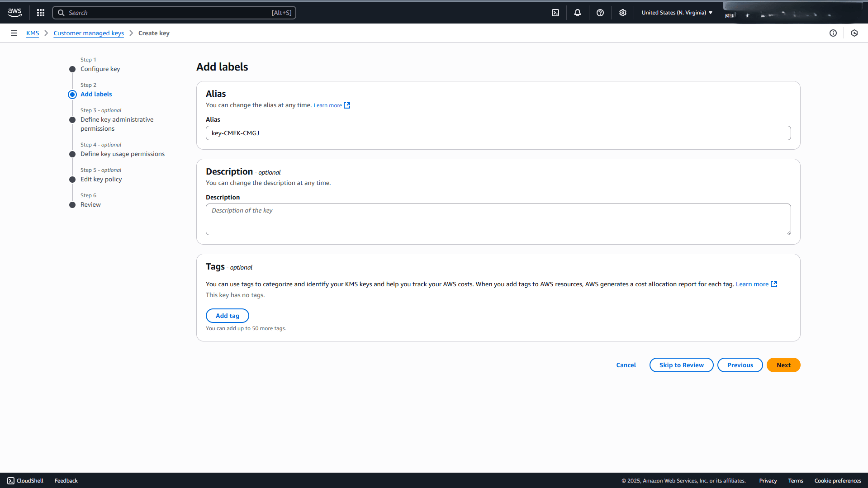Click the AWS home logo

[14, 12]
